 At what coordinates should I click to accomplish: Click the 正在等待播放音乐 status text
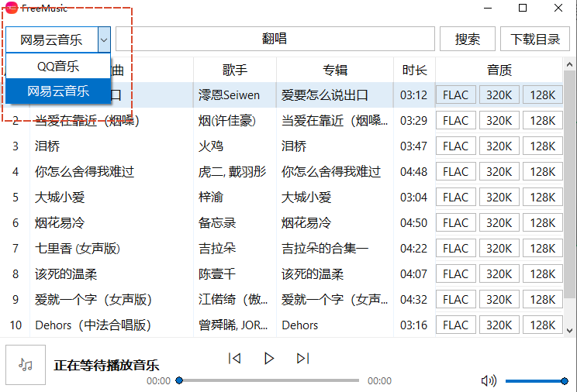[x=106, y=365]
